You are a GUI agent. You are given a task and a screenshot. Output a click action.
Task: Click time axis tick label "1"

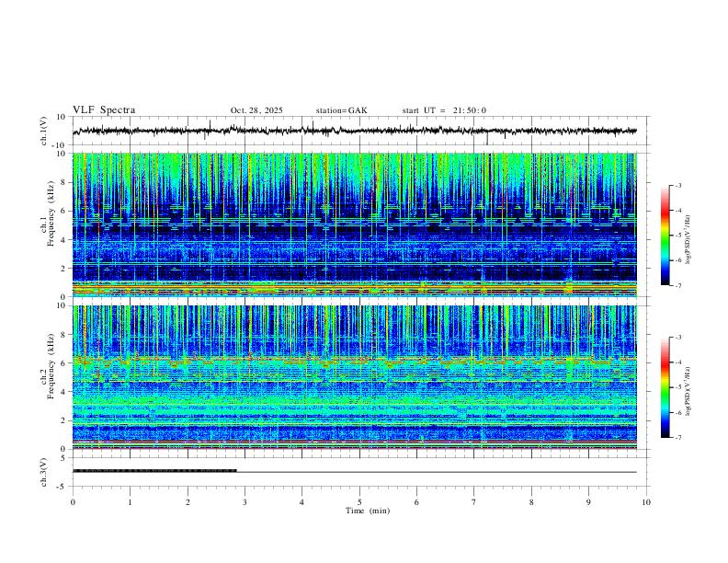click(x=130, y=502)
